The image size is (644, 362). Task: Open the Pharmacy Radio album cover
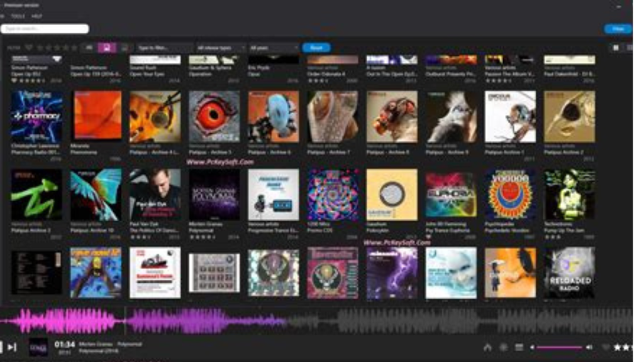(36, 117)
